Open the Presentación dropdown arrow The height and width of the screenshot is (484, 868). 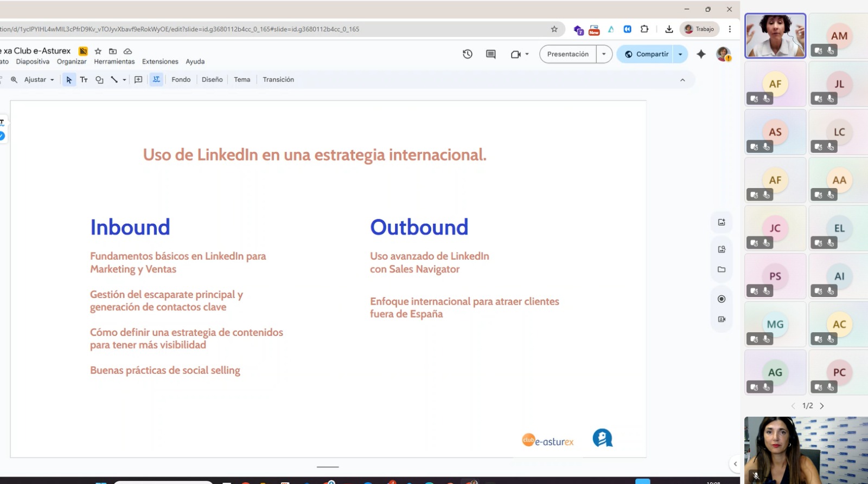click(604, 54)
